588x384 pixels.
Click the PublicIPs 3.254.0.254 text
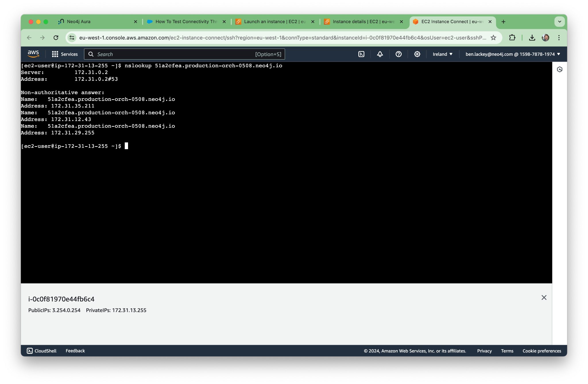pos(54,310)
